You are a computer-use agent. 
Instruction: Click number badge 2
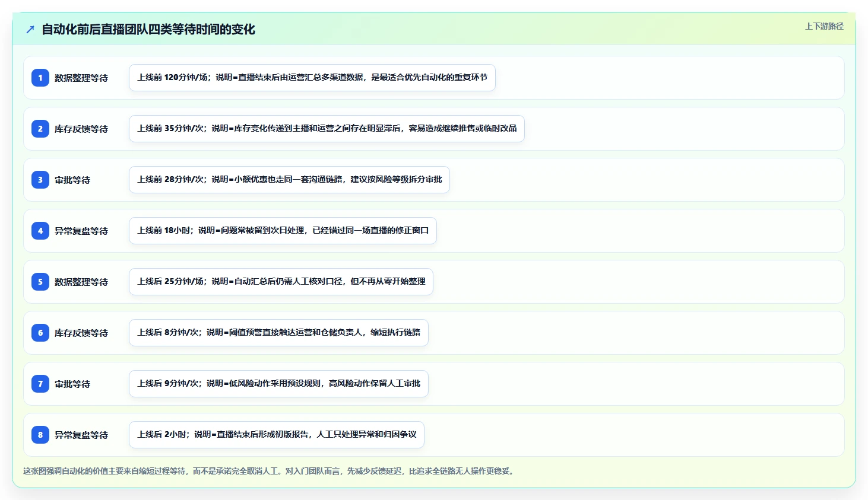coord(40,129)
